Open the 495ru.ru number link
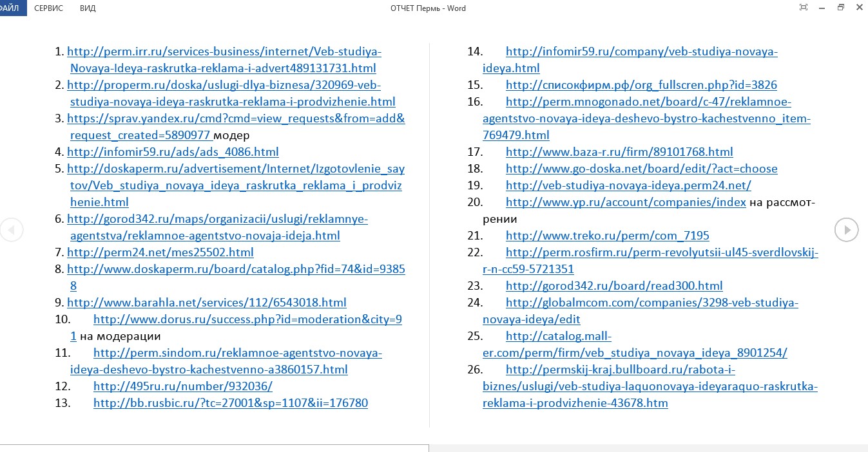 tap(182, 386)
